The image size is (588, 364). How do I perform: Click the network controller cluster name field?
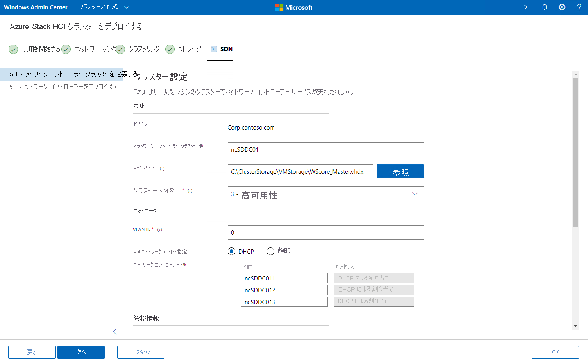pyautogui.click(x=326, y=149)
